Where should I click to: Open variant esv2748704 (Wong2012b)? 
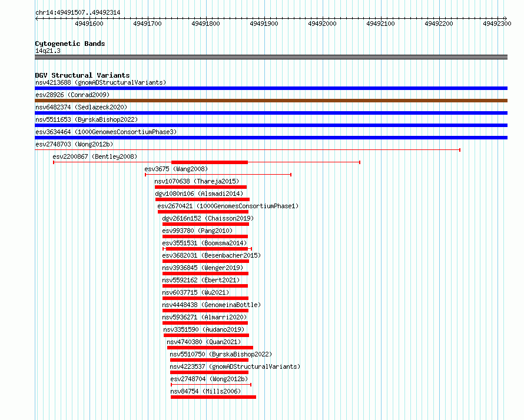209,379
